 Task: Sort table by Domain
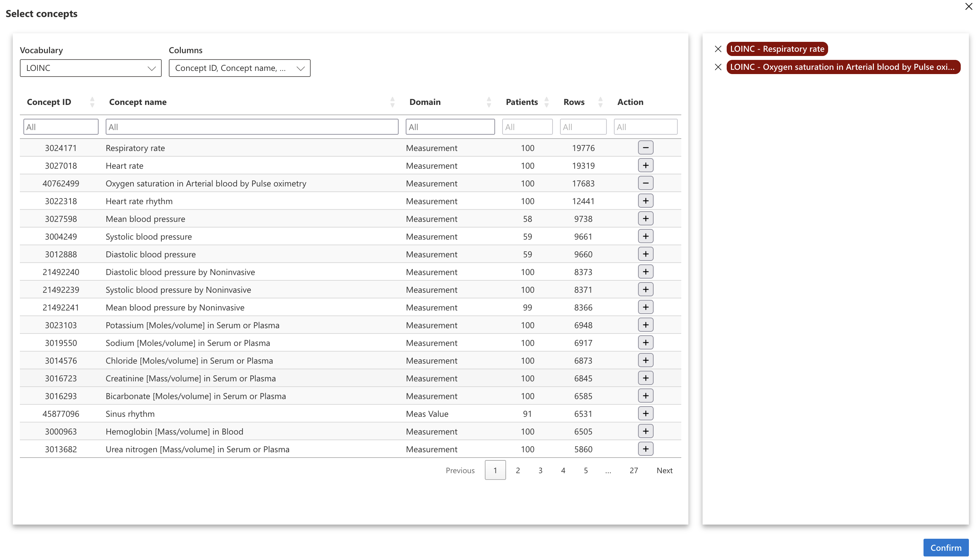(489, 102)
